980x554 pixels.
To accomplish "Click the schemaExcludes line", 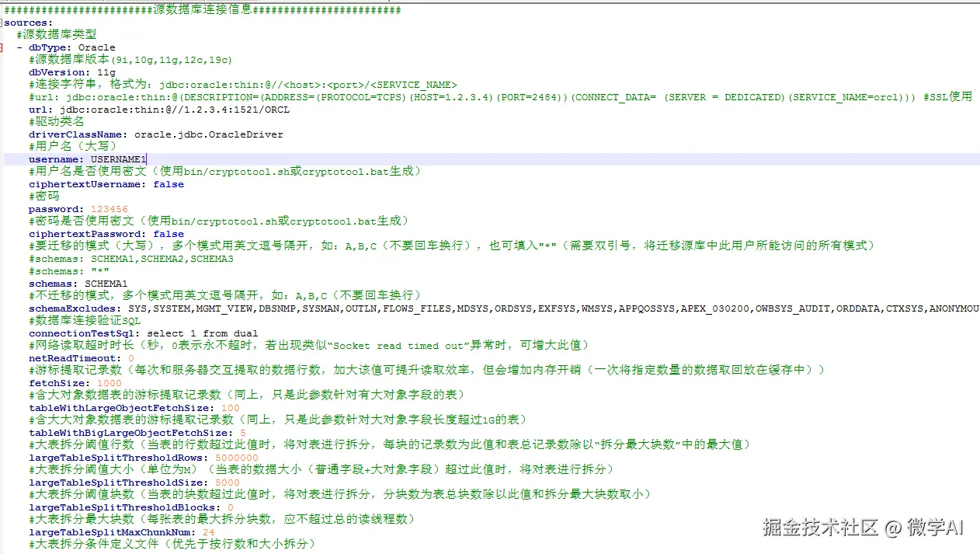I will click(x=504, y=308).
